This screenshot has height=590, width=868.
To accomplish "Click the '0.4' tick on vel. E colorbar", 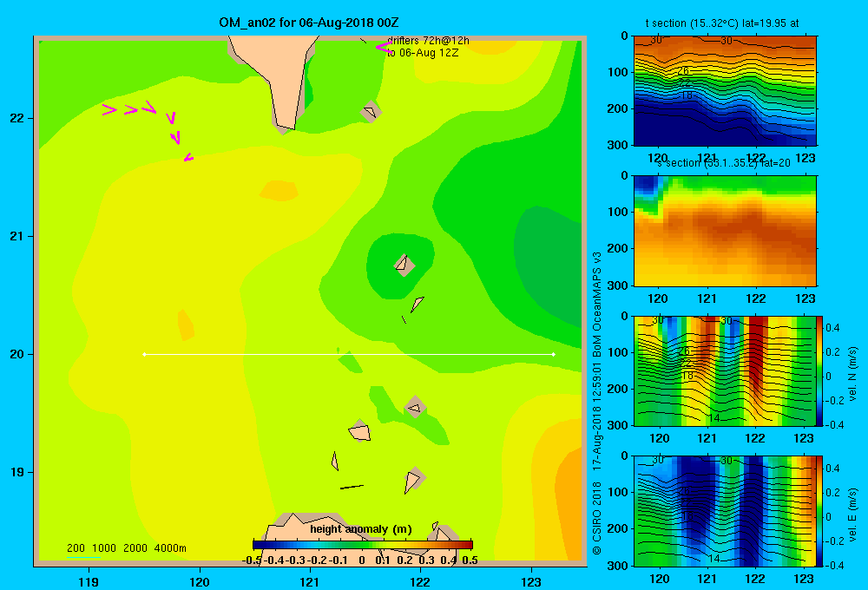I will [832, 469].
